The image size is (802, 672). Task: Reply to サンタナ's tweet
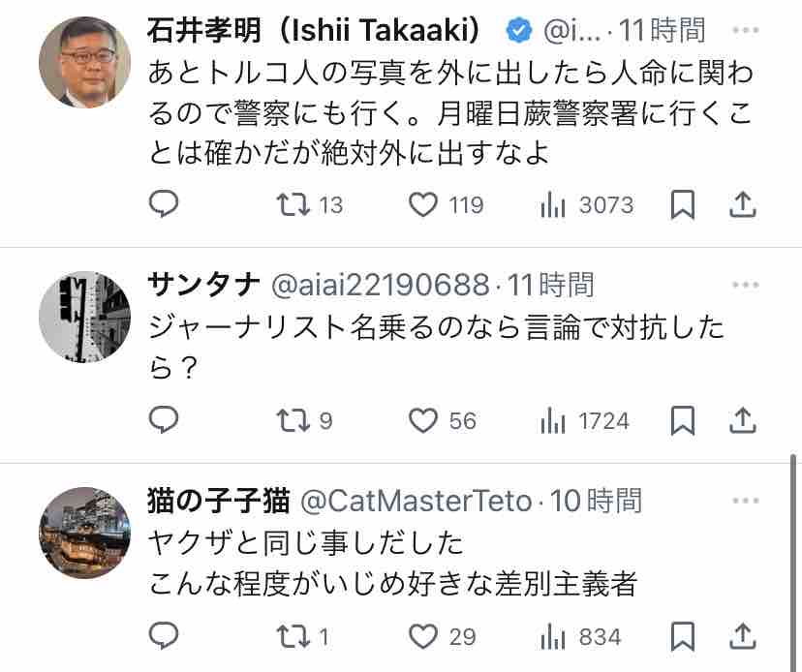tap(165, 420)
